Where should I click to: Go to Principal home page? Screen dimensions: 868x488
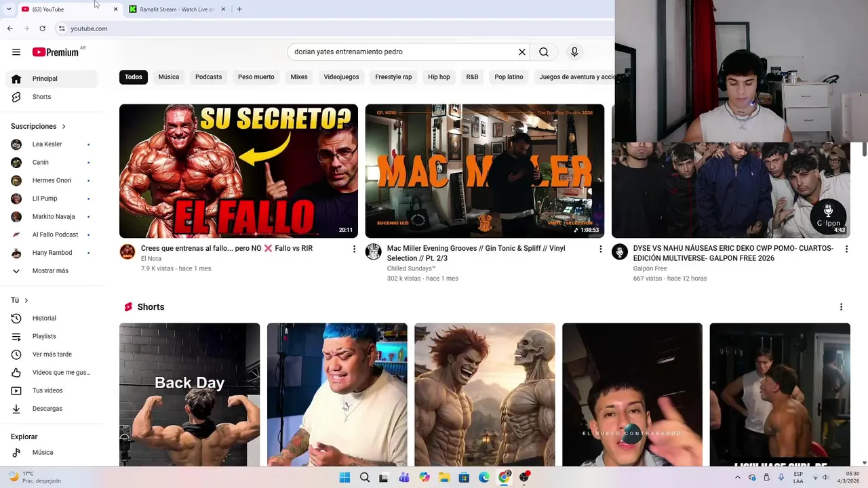[x=52, y=79]
